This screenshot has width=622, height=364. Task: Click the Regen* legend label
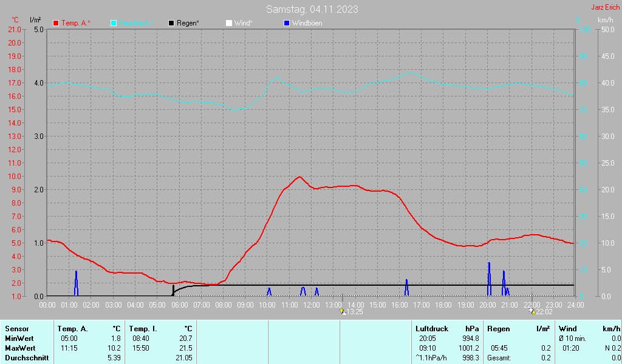click(189, 23)
